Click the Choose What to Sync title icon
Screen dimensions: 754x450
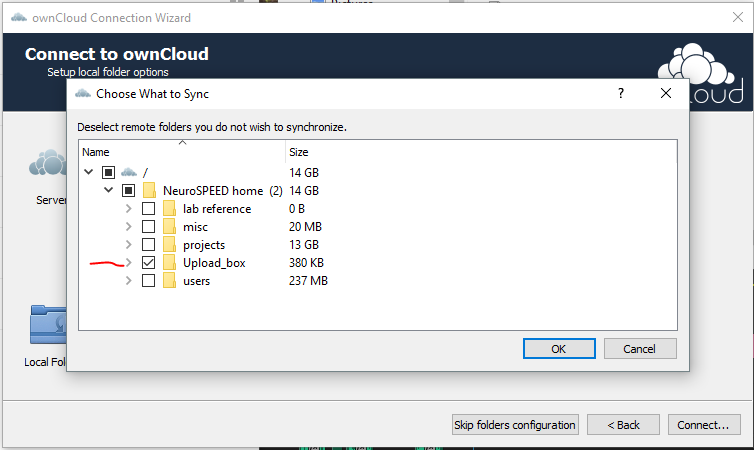pos(83,93)
